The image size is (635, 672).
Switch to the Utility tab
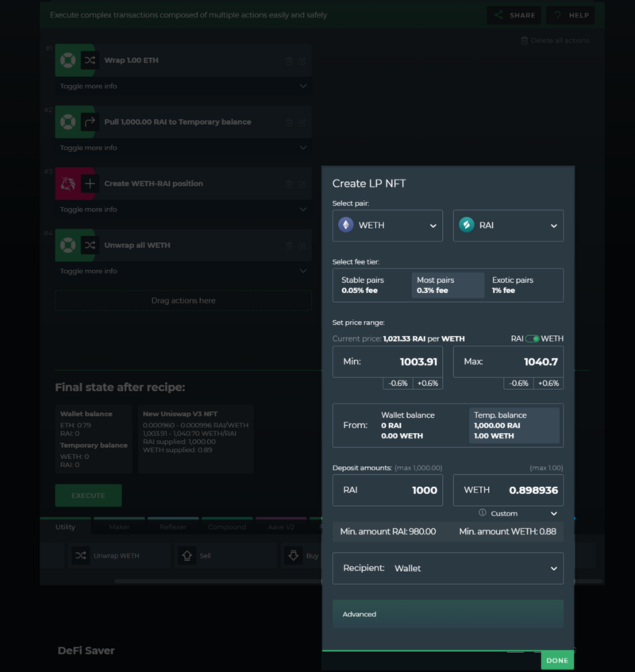[65, 527]
